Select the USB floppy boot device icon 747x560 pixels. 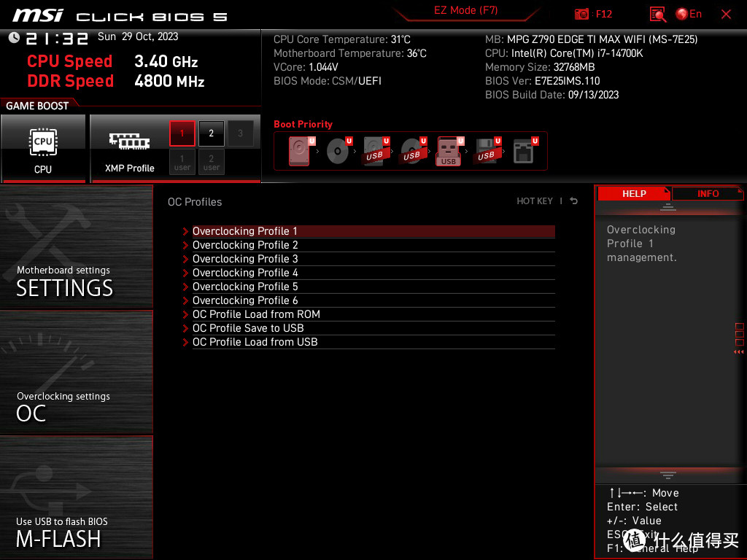pyautogui.click(x=487, y=151)
